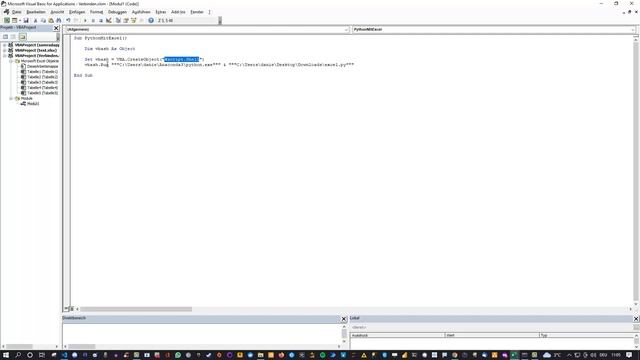
Task: Open the Project Explorer toolbar icon
Action: tap(118, 20)
